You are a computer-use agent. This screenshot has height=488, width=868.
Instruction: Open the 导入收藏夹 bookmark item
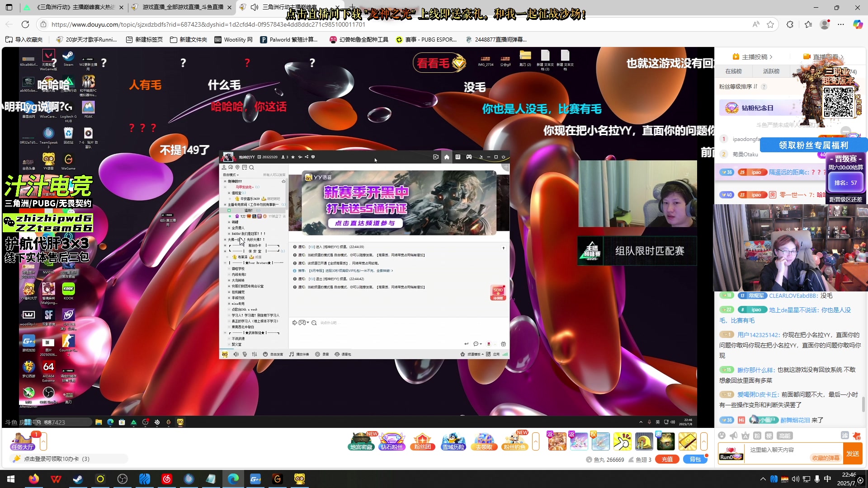[24, 40]
